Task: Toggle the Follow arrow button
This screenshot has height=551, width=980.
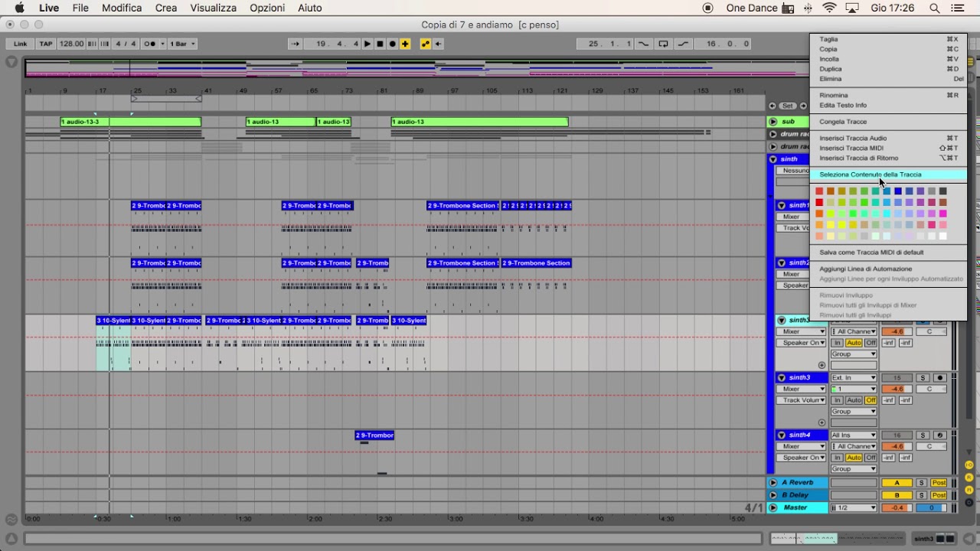Action: point(296,44)
